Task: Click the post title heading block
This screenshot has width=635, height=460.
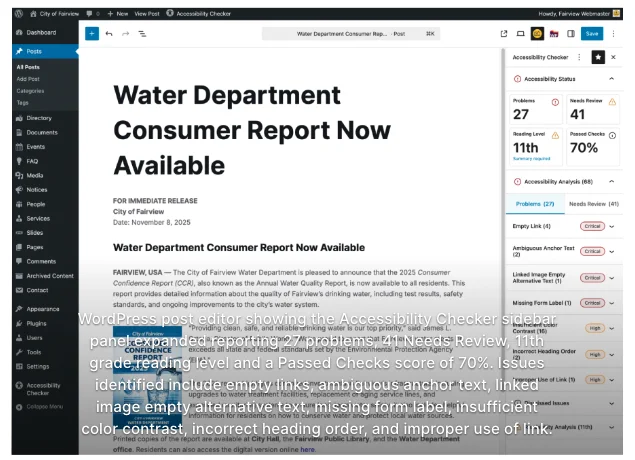Action: (252, 130)
